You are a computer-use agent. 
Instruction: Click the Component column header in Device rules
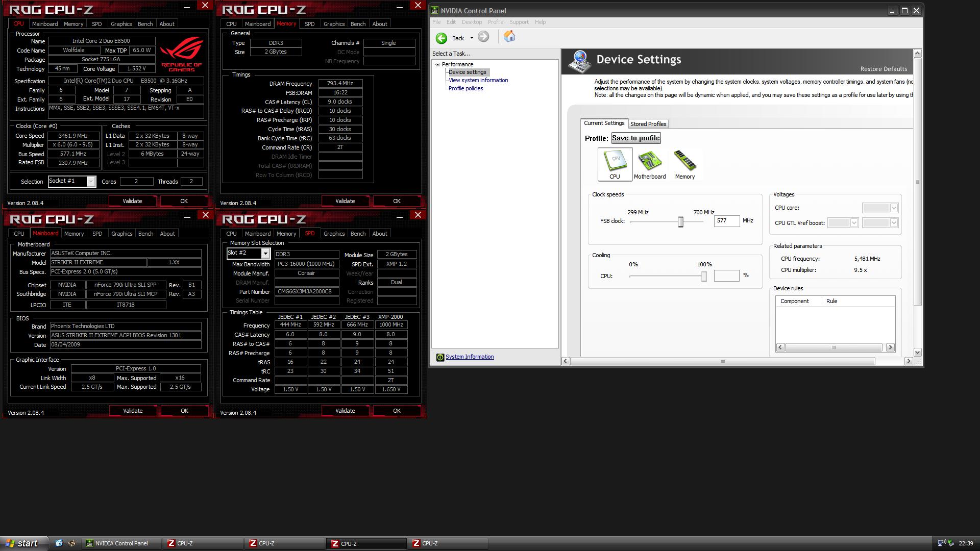(x=799, y=301)
